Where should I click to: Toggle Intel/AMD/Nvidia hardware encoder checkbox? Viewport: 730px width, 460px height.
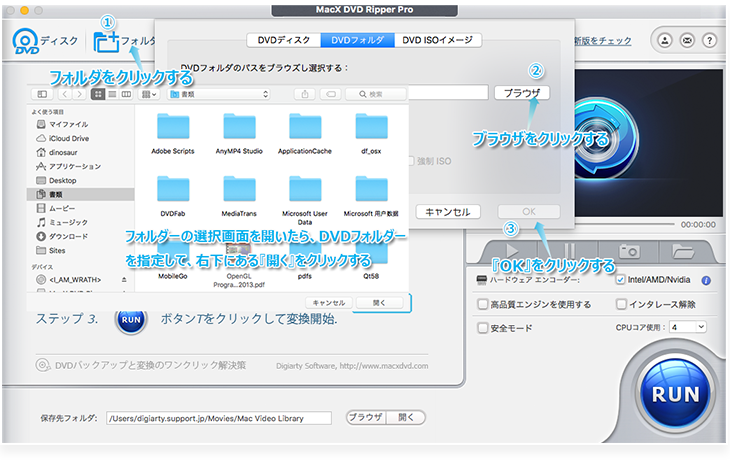(620, 280)
